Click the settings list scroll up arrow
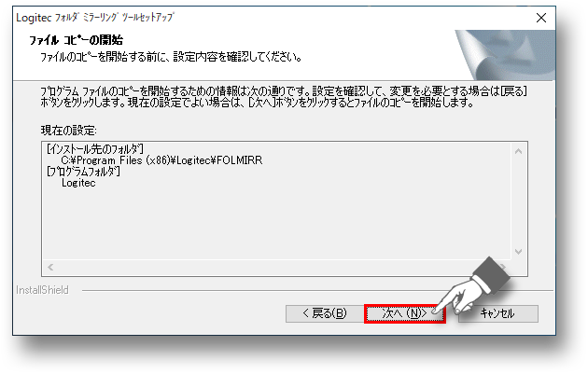 [518, 151]
